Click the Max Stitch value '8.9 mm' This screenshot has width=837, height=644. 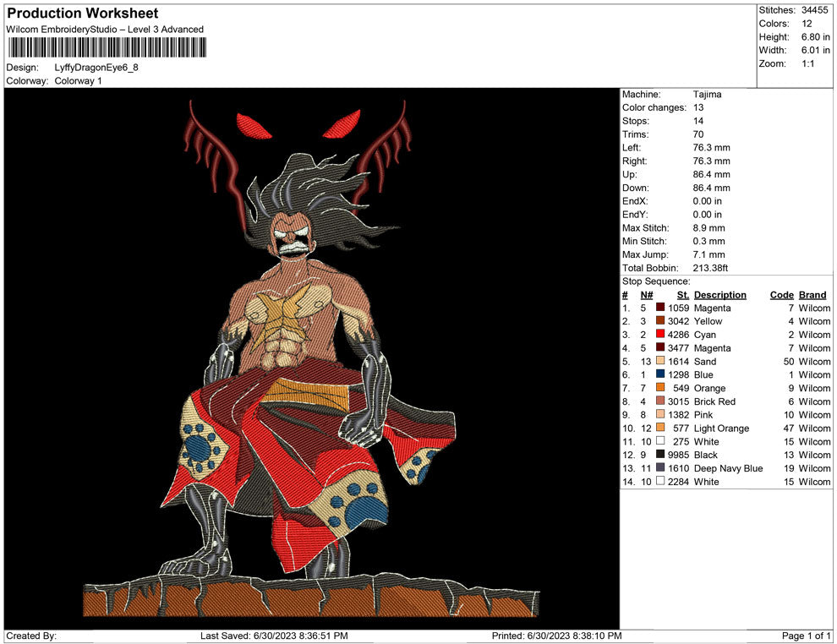tap(708, 228)
